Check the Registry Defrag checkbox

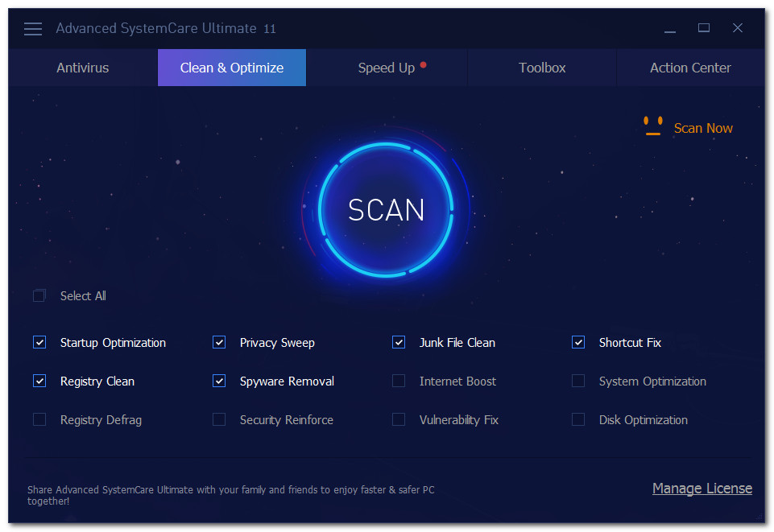39,419
